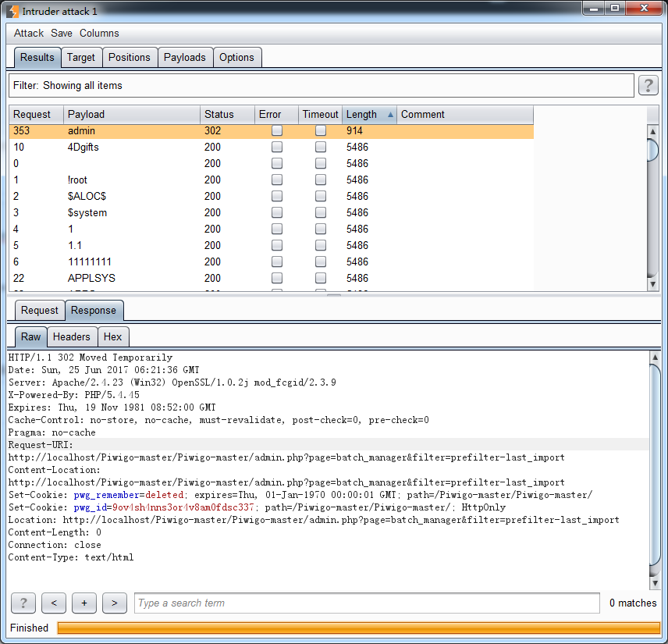Select the $ALOC$ payload row

tap(271, 196)
